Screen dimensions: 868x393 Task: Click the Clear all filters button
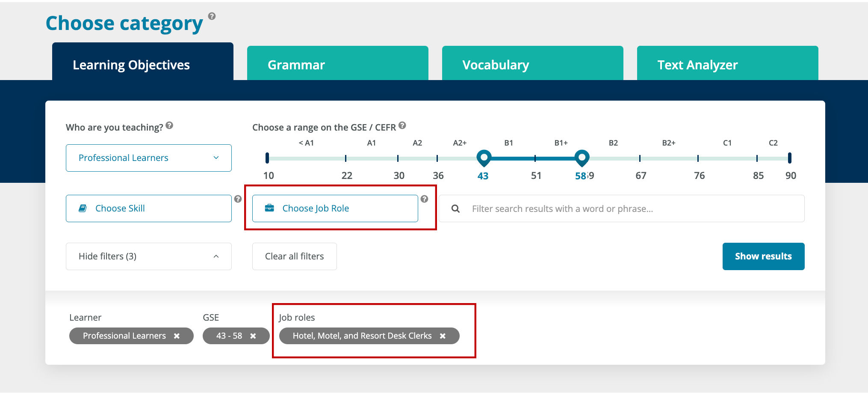point(294,256)
